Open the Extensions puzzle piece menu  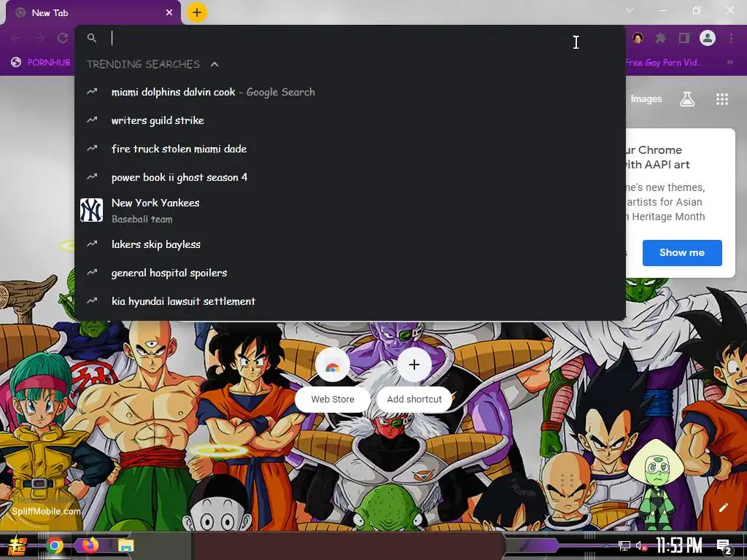(661, 38)
